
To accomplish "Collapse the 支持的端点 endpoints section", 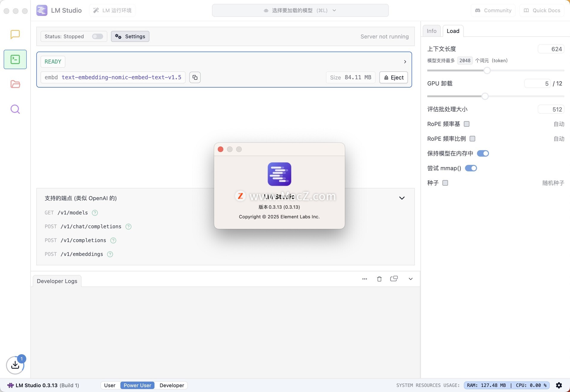I will click(402, 198).
